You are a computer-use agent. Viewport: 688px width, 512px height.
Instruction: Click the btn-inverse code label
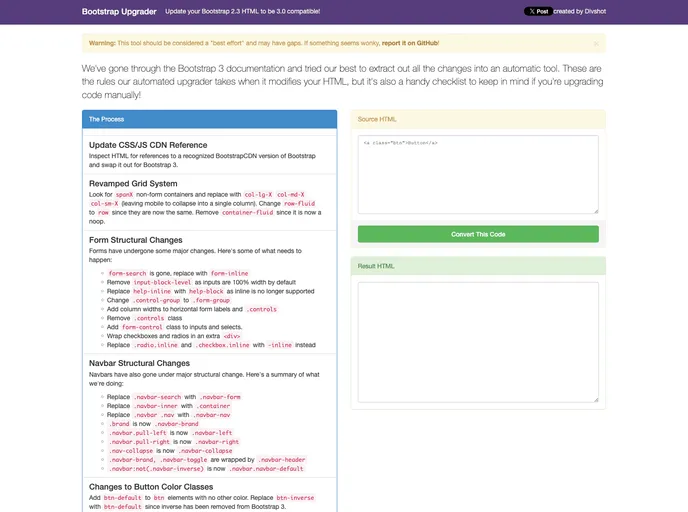295,498
